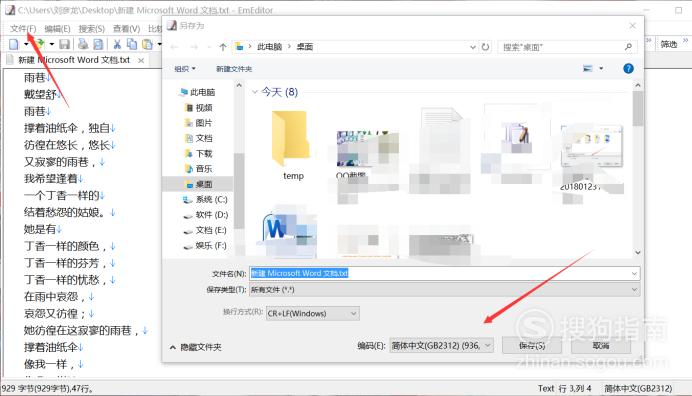
Task: Click the 新建文件夹 button
Action: point(234,69)
